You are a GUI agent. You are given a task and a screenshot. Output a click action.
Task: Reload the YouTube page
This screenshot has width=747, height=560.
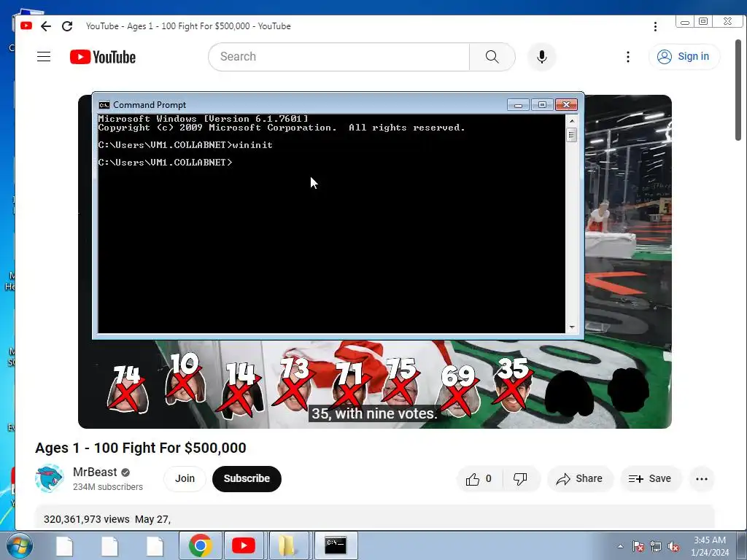click(x=67, y=26)
